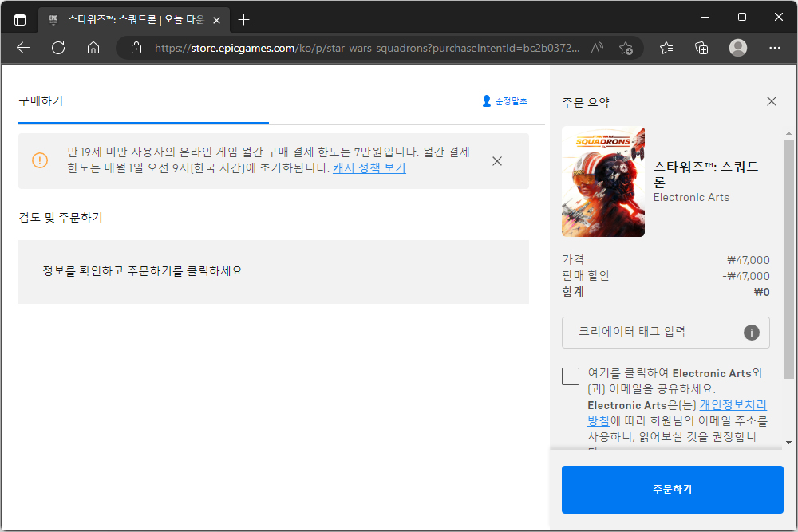Minimize the browser window
The width and height of the screenshot is (798, 532).
click(705, 18)
